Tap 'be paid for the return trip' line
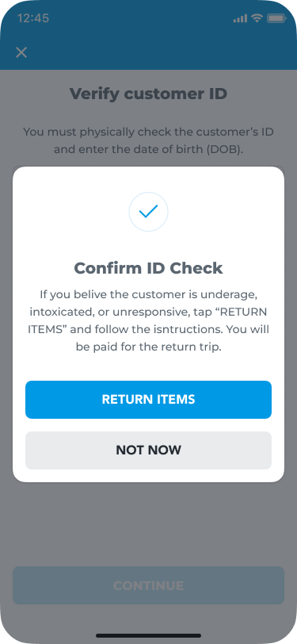Viewport: 297px width, 644px height. click(x=149, y=347)
